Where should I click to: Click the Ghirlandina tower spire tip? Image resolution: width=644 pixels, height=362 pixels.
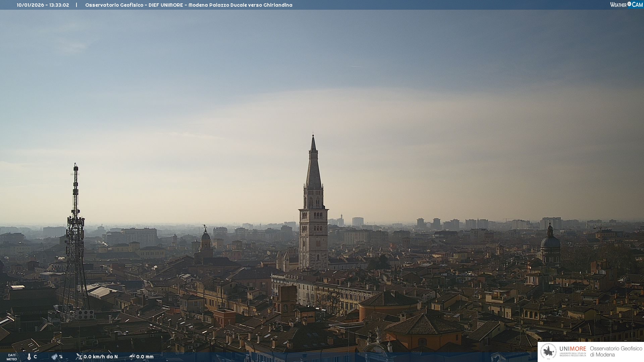(x=313, y=136)
